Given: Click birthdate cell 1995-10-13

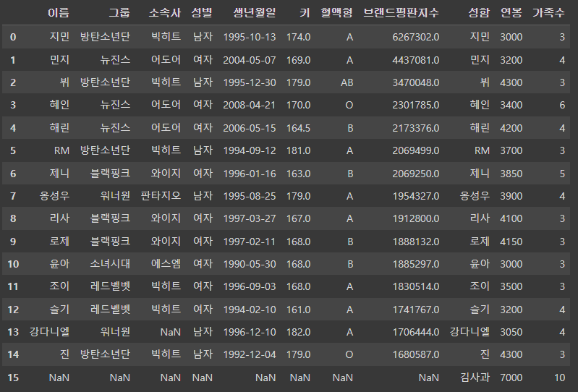Looking at the screenshot, I should pyautogui.click(x=250, y=37).
